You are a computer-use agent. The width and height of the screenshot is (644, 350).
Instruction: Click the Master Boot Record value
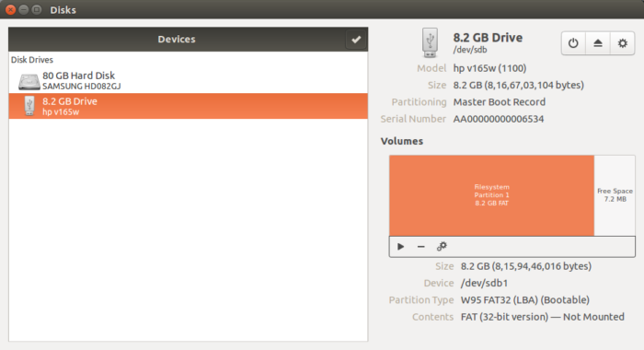499,102
